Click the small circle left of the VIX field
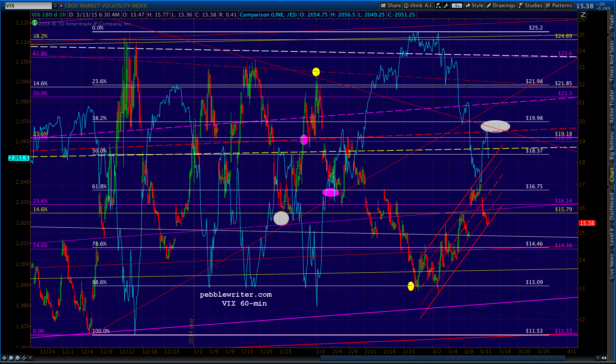Viewport: 616px width, 364px height. tap(3, 5)
